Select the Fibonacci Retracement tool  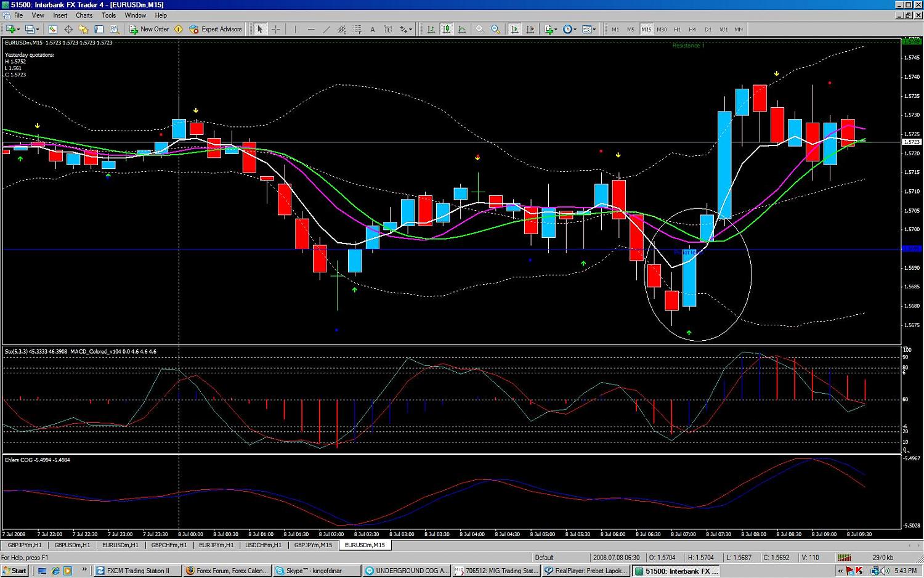tap(357, 29)
